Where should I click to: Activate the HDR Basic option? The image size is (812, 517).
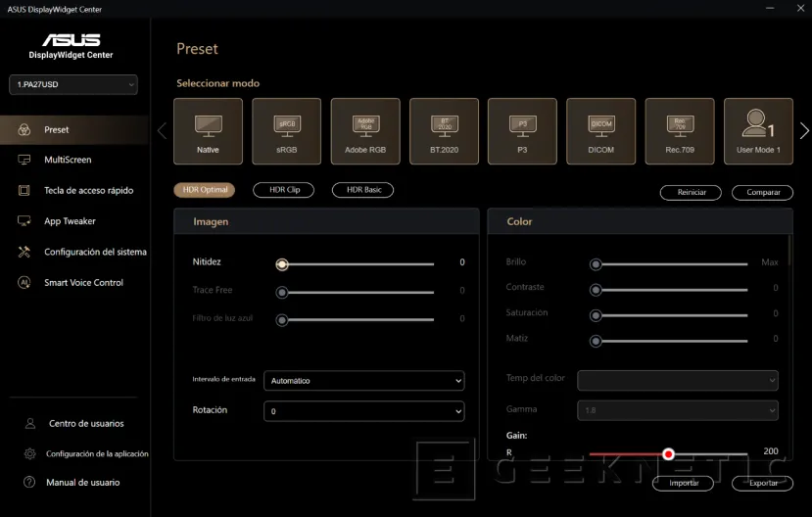362,190
